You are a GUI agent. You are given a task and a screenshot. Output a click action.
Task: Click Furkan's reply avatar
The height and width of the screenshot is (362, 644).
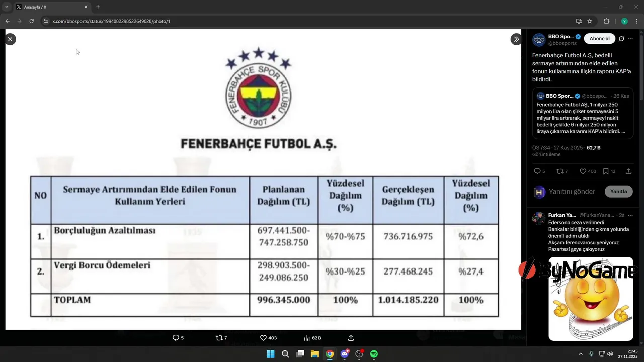click(539, 218)
